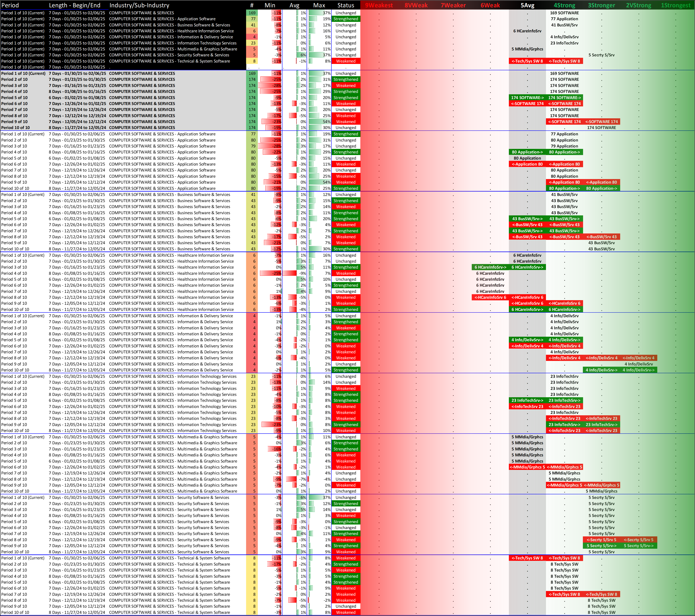Click the red '<-HCareInfoSrv 6' cell under 6Weak
Image resolution: width=695 pixels, height=616 pixels.
[x=490, y=297]
